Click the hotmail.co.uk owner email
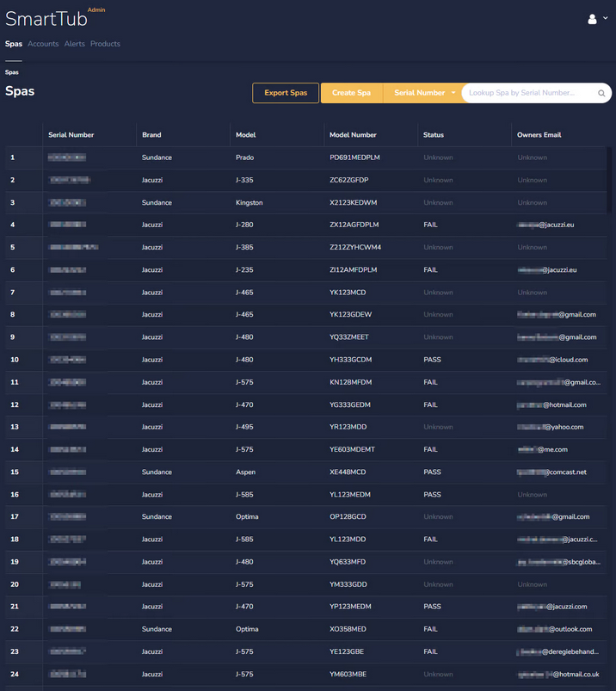616x691 pixels. tap(558, 675)
